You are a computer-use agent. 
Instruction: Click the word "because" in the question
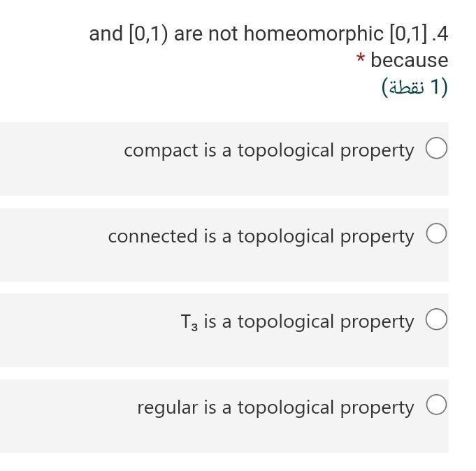tap(409, 60)
